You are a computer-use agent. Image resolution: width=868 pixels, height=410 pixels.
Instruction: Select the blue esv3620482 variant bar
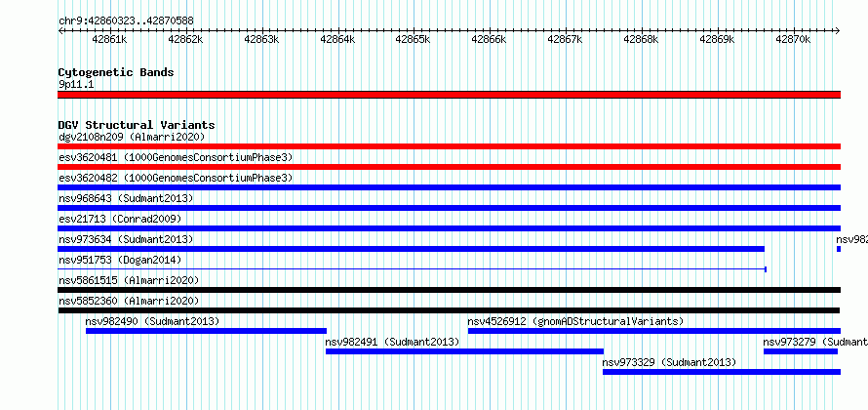449,187
